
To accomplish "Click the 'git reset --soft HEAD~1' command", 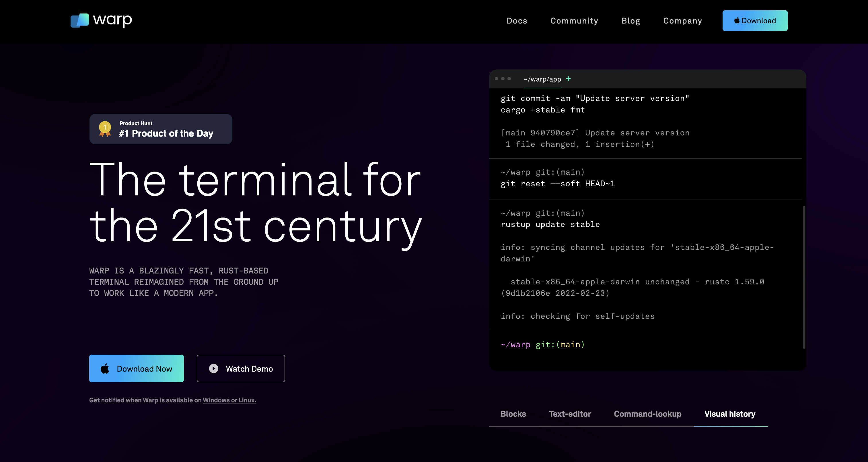I will click(x=558, y=184).
